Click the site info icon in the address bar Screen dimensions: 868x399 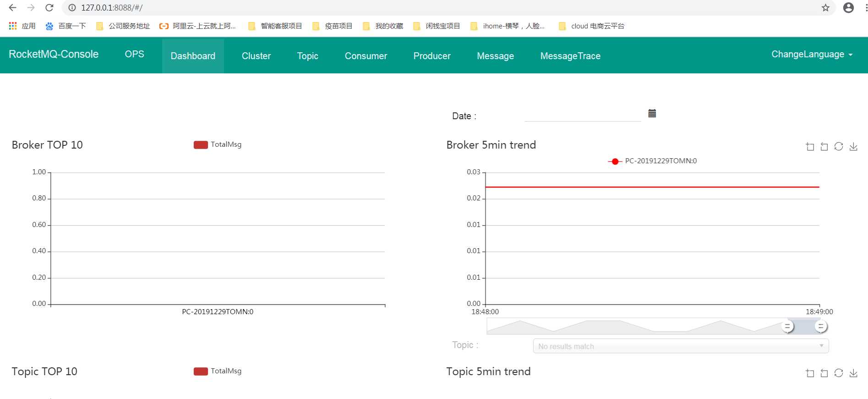click(72, 8)
